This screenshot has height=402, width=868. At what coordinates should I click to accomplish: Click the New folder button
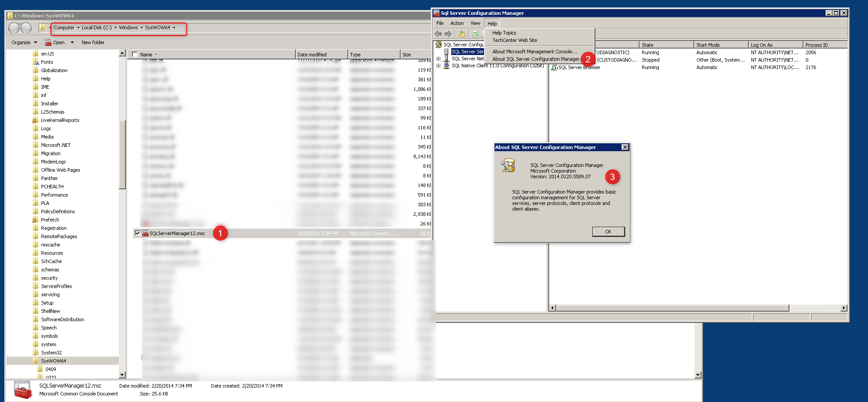point(93,42)
